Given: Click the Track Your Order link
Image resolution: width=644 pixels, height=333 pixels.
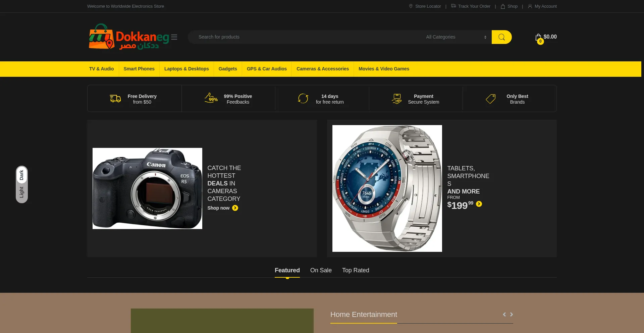Looking at the screenshot, I should click(474, 6).
